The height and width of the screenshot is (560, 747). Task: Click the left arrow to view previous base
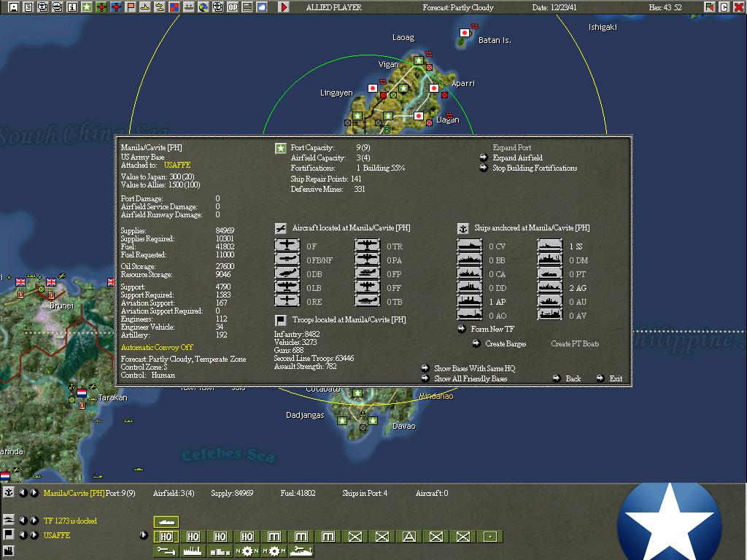point(23,493)
